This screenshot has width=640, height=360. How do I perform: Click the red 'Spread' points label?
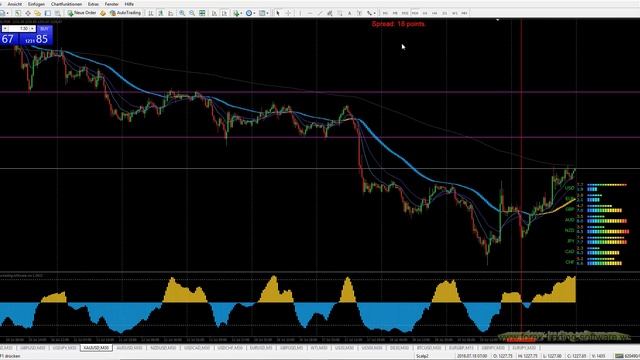click(x=398, y=24)
